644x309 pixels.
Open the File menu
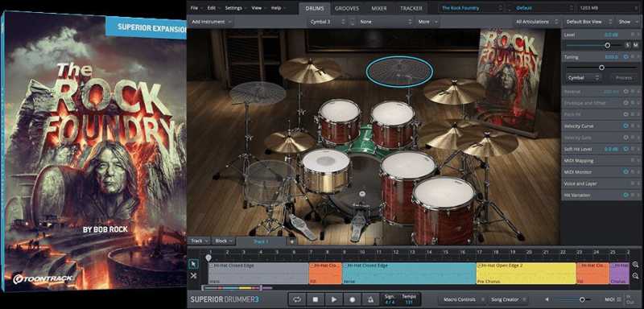pyautogui.click(x=196, y=8)
